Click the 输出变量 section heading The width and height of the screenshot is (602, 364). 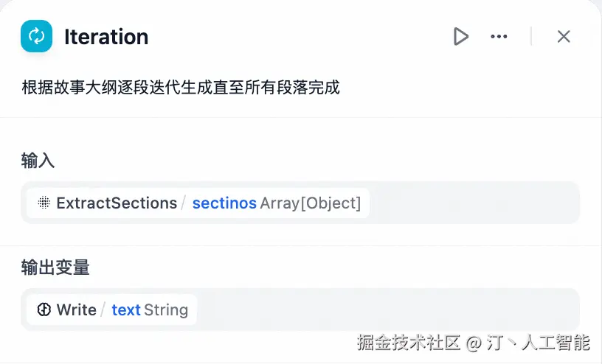(x=55, y=267)
